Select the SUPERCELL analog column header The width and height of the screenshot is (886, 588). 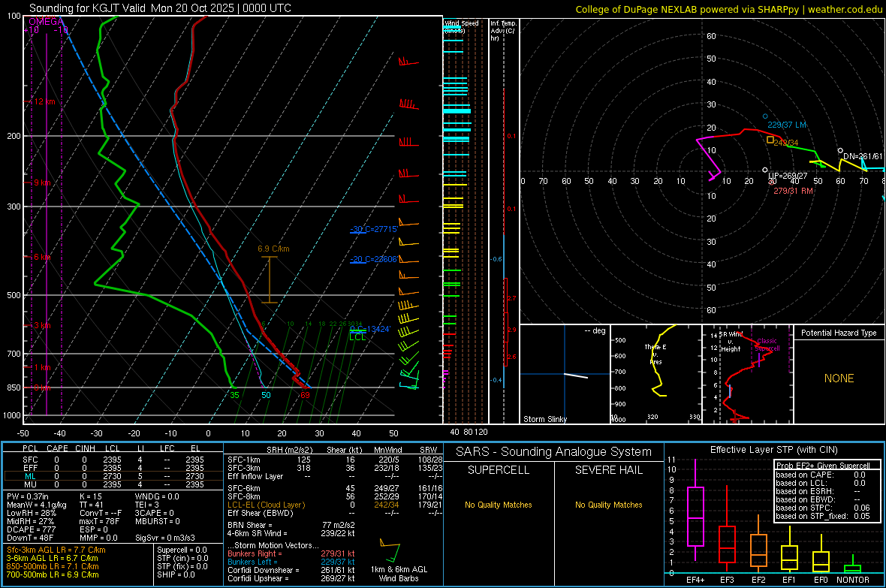(x=499, y=470)
